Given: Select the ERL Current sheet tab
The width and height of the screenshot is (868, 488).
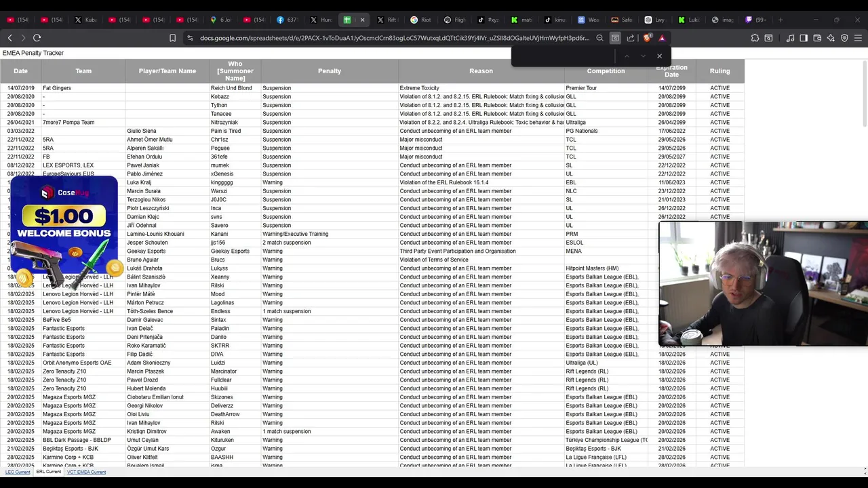Looking at the screenshot, I should [x=49, y=472].
